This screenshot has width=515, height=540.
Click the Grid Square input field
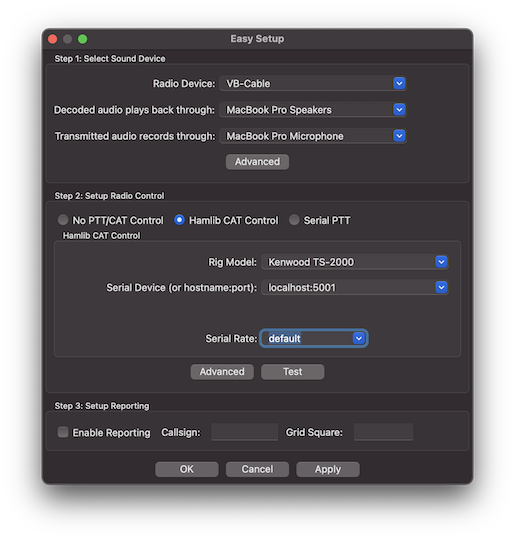point(383,432)
